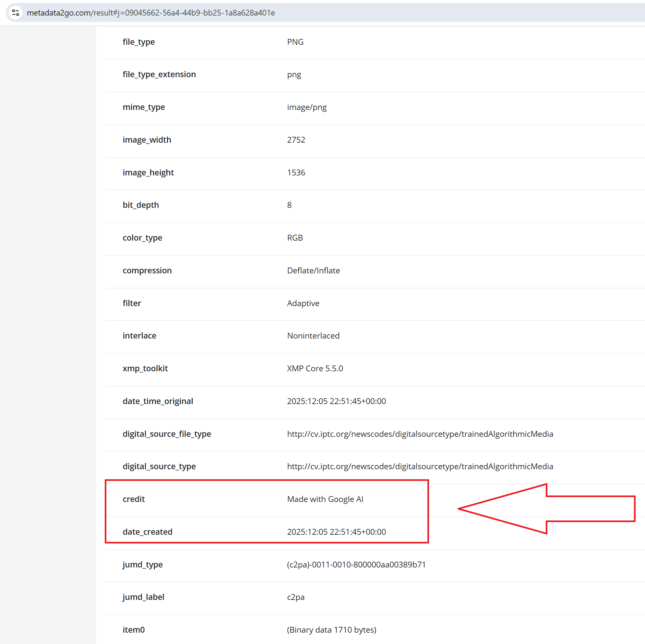The width and height of the screenshot is (645, 644).
Task: Click the digital_source_type IPTC URL value
Action: point(420,466)
